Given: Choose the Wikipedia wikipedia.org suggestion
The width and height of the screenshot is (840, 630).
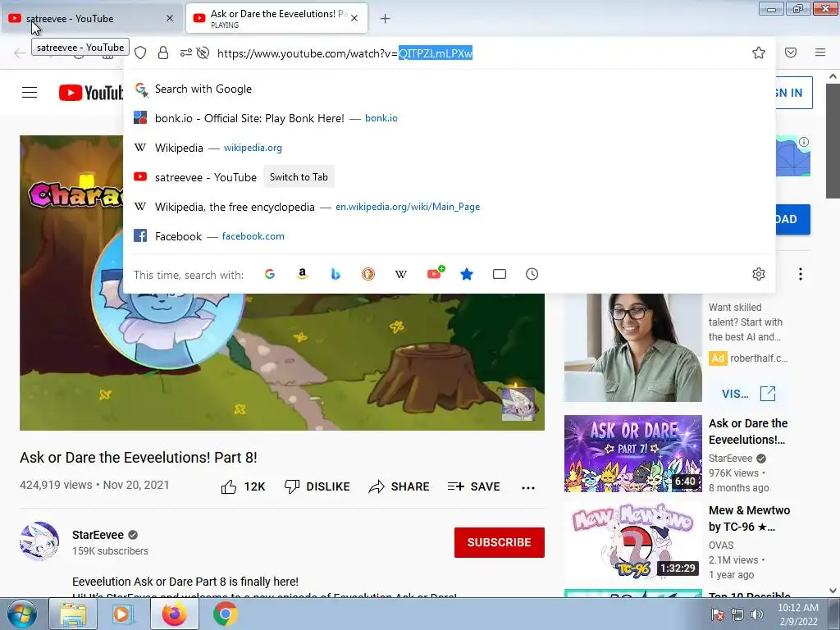Looking at the screenshot, I should pos(449,148).
